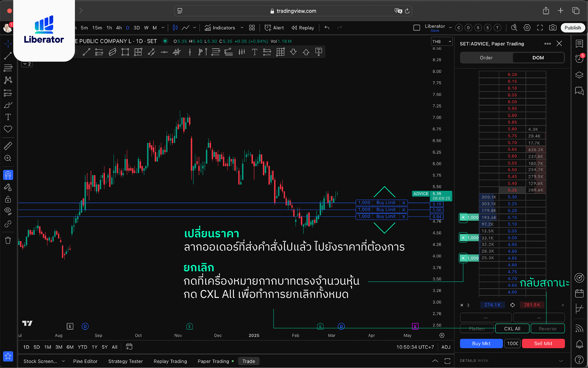Switch to the DOM tab
This screenshot has height=368, width=588.
pyautogui.click(x=538, y=58)
